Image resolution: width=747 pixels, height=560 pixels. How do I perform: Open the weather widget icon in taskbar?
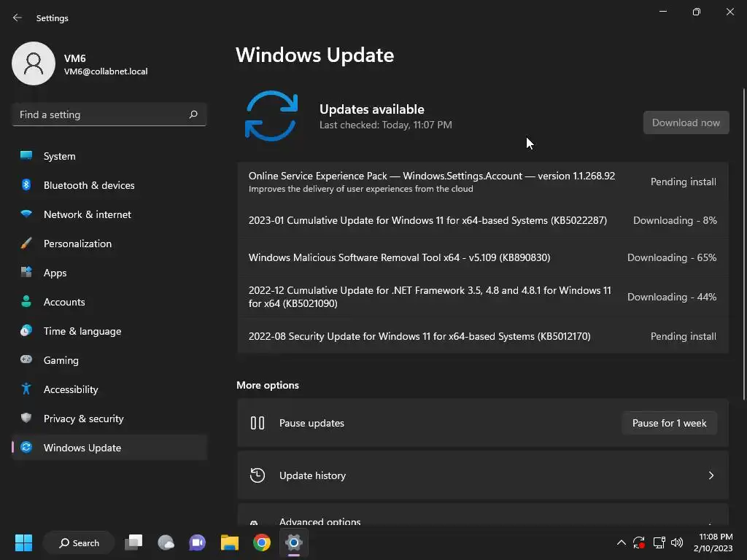coord(166,542)
